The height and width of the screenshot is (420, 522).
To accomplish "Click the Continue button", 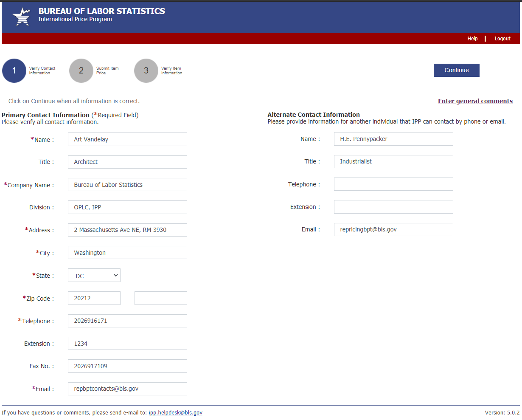I will pos(457,70).
